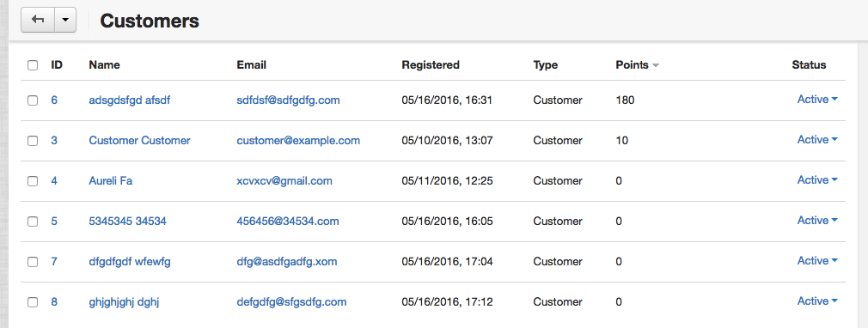Image resolution: width=868 pixels, height=328 pixels.
Task: Open the Customer Customer name link
Action: 139,141
